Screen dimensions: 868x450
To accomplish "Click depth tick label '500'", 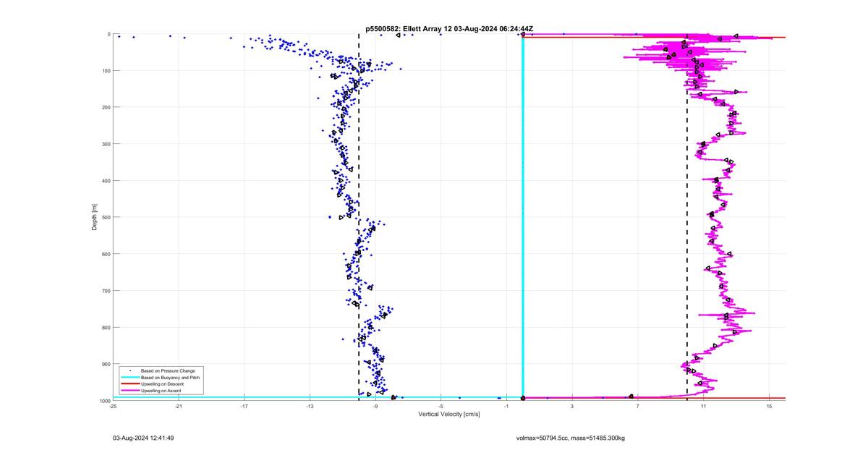I will [106, 217].
